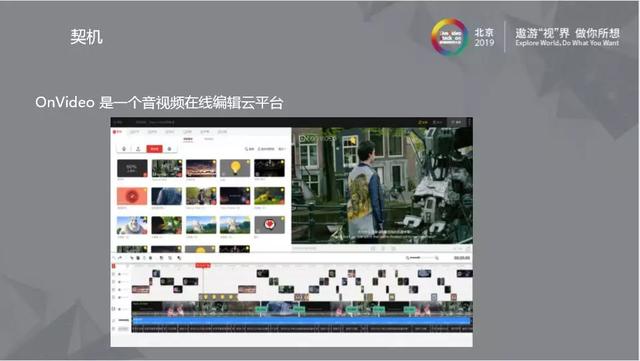Click the red playhead marker on timeline ruler
This screenshot has height=361, width=640.
pyautogui.click(x=203, y=265)
